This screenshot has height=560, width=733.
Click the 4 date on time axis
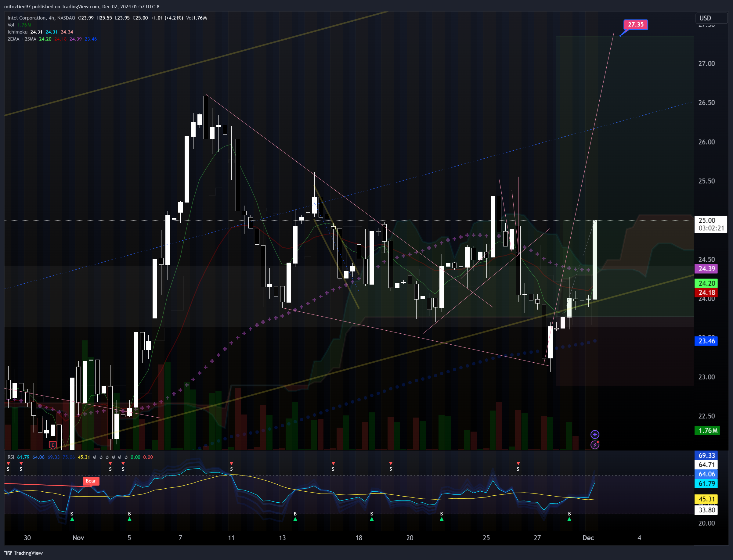click(x=639, y=538)
